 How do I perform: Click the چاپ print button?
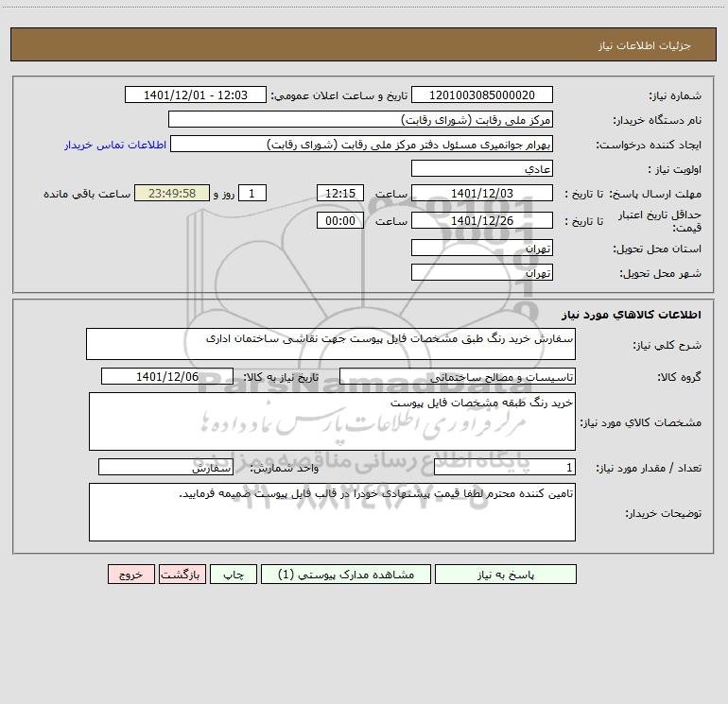click(234, 574)
